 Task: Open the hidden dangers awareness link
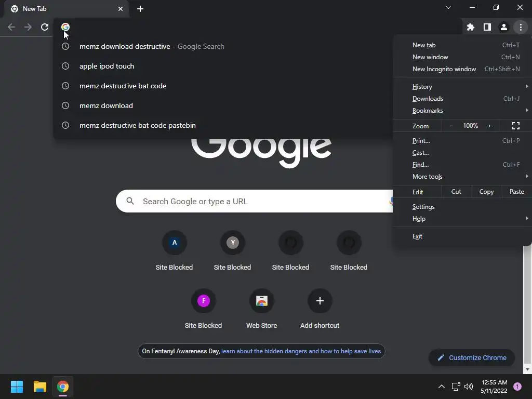tap(301, 351)
